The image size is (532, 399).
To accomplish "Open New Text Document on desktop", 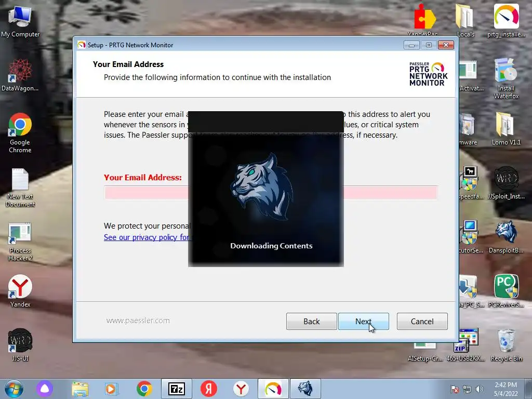I will click(x=20, y=187).
